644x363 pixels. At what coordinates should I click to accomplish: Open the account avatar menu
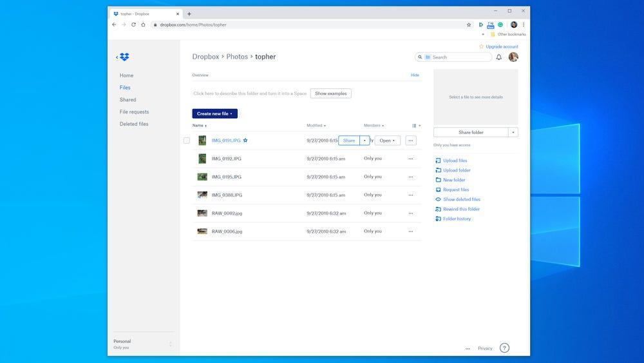513,57
